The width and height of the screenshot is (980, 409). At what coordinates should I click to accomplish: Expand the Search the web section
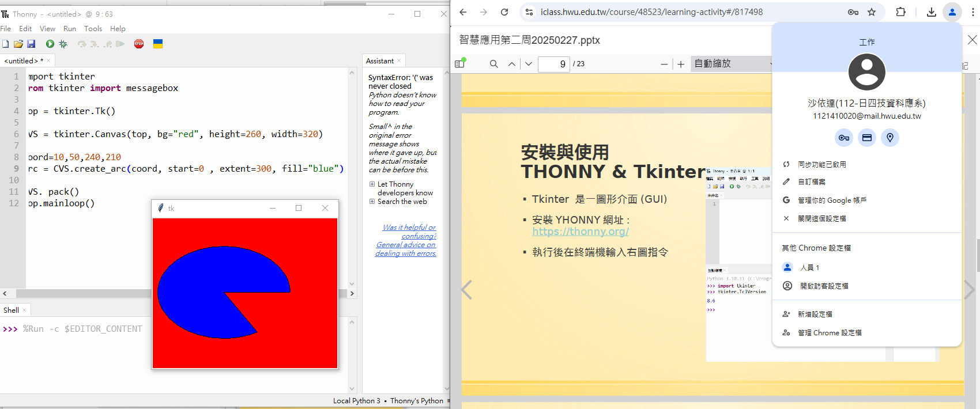[372, 202]
